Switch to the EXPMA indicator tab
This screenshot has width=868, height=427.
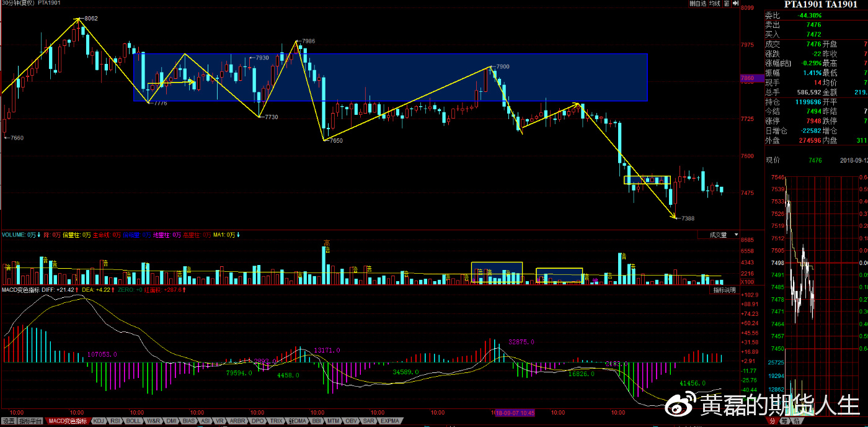point(390,421)
